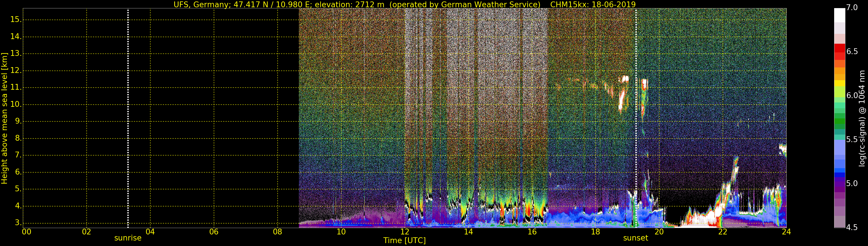
Task: Click the 15 km height tick label
Action: click(x=15, y=20)
